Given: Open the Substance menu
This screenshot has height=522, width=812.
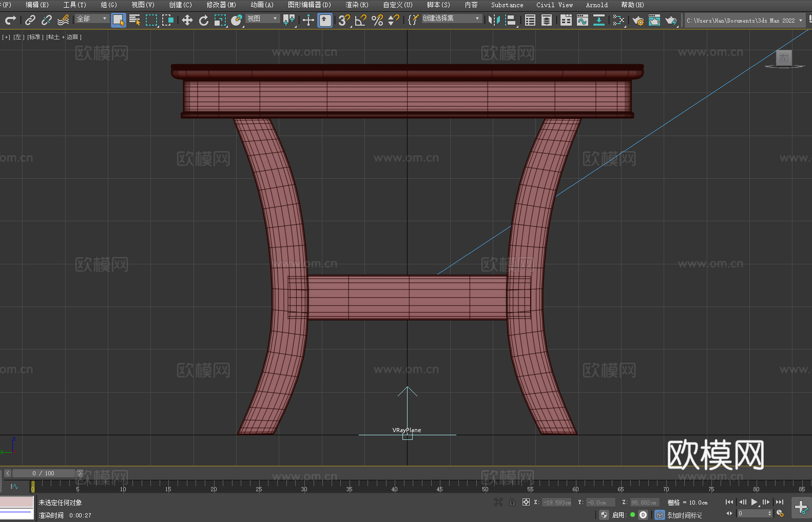Looking at the screenshot, I should 507,5.
